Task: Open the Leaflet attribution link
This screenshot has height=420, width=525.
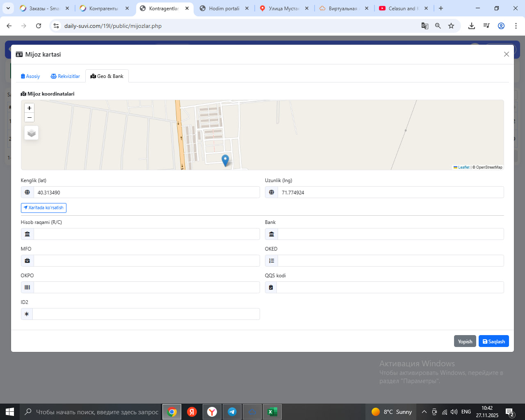Action: [x=461, y=167]
